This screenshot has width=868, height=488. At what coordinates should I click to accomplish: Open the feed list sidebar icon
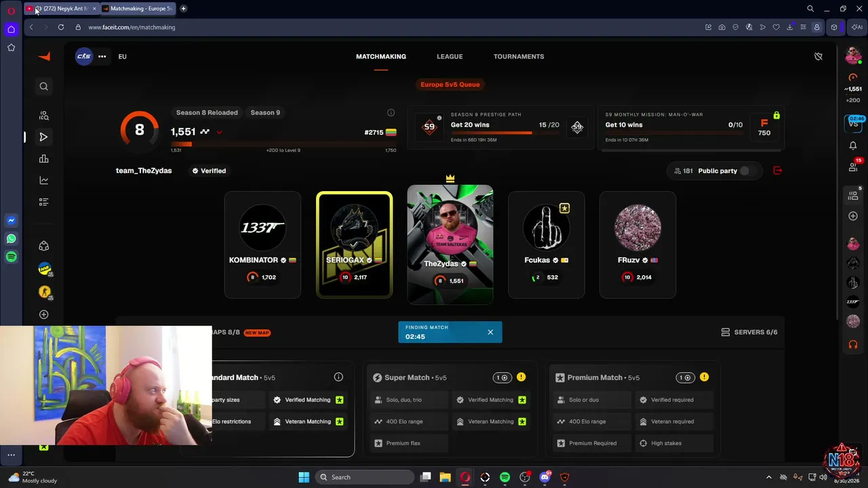[x=43, y=202]
